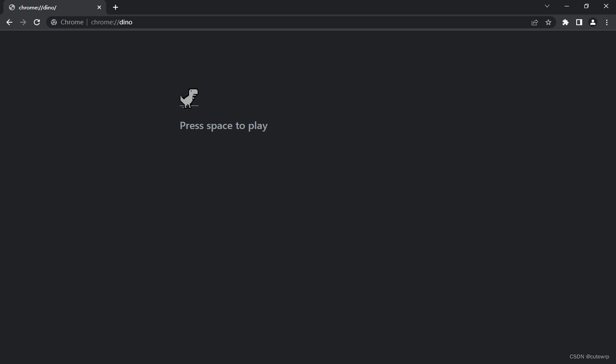The image size is (616, 364).
Task: Restore down the Chrome window
Action: pos(586,6)
